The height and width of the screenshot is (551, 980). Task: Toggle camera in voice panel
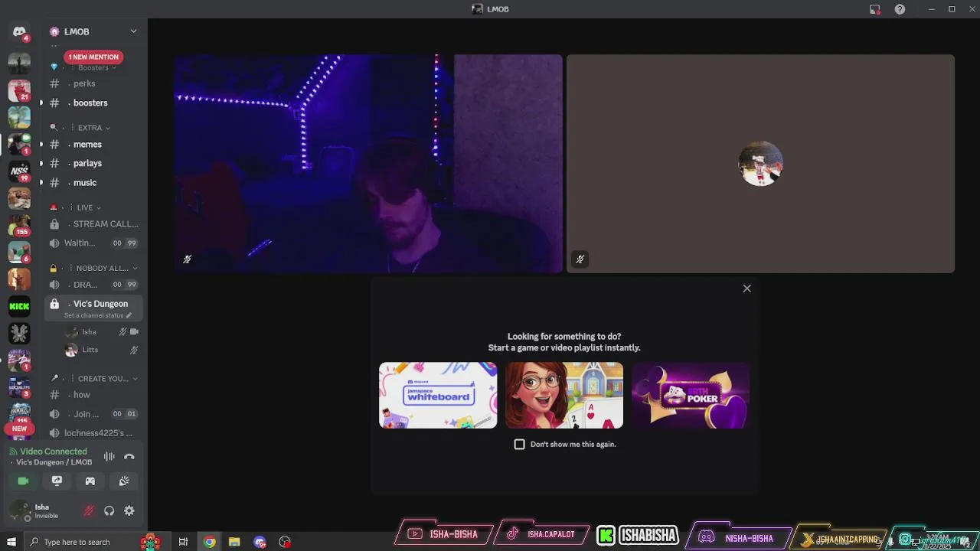[23, 481]
